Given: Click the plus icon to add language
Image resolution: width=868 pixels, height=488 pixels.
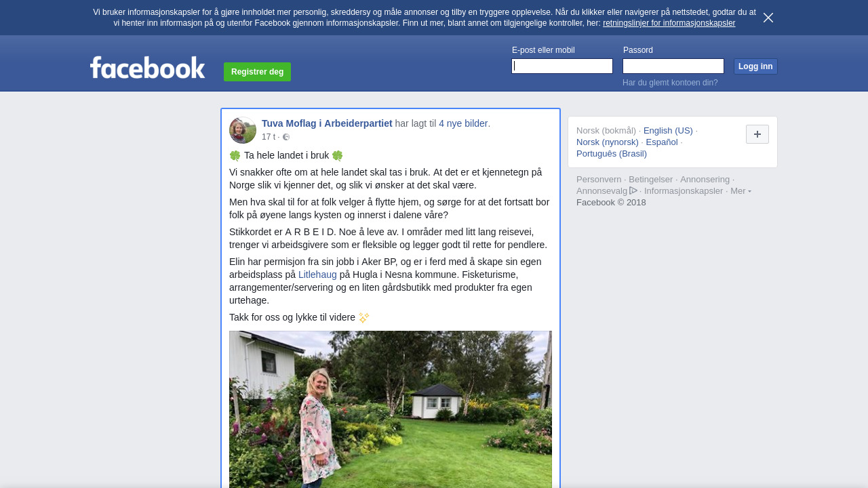Looking at the screenshot, I should point(757,134).
